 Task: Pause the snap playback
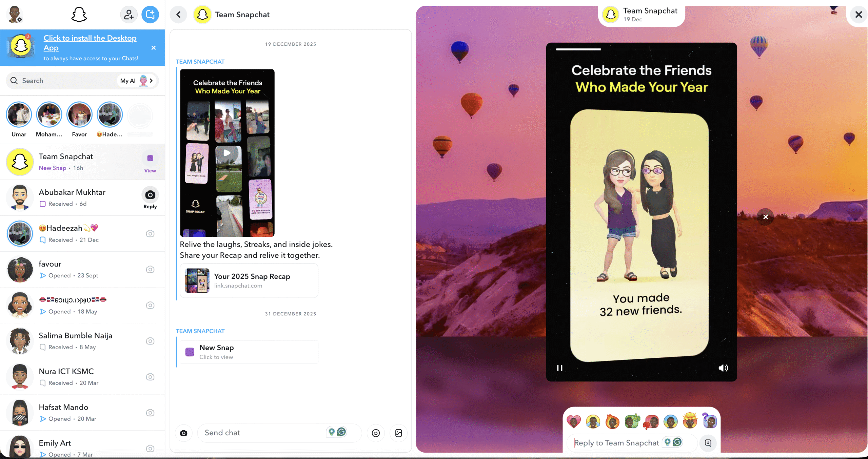tap(560, 368)
